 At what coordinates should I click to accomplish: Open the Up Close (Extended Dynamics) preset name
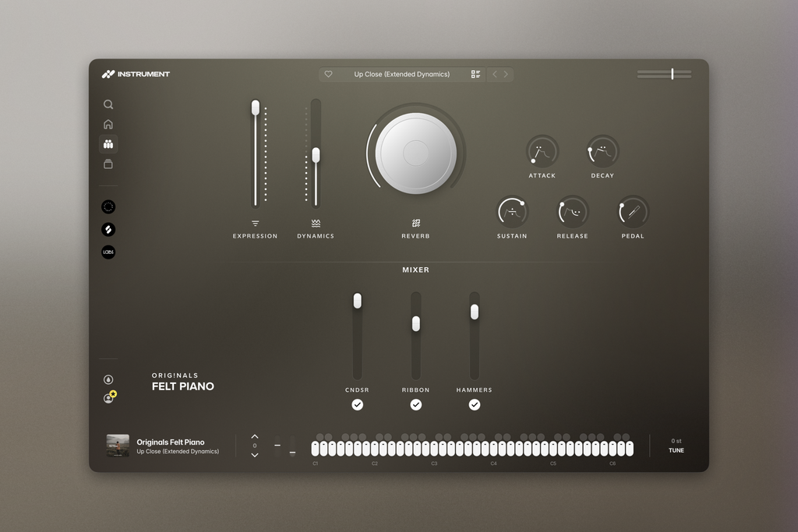pos(402,74)
